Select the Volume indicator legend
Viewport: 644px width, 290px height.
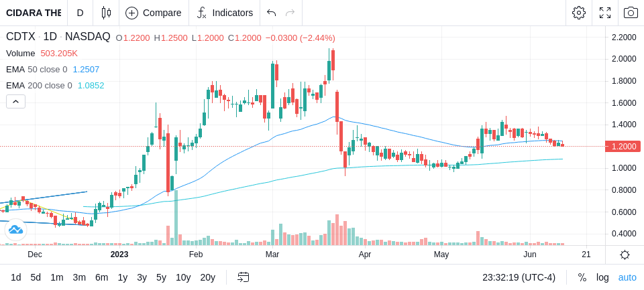coord(21,54)
